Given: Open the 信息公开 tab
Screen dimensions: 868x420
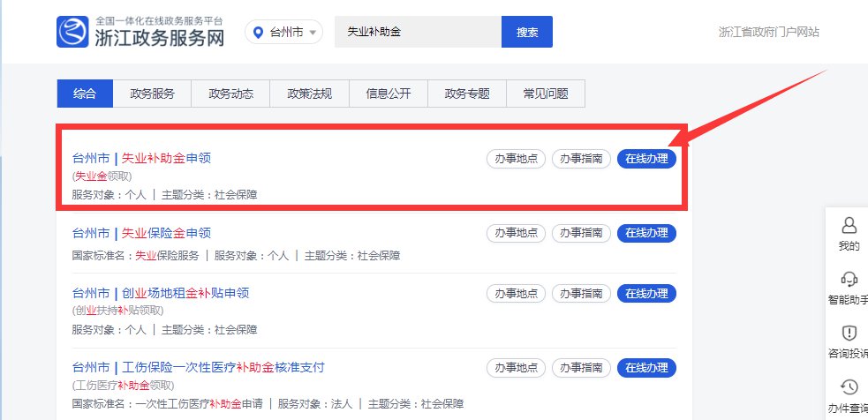Looking at the screenshot, I should pos(389,94).
